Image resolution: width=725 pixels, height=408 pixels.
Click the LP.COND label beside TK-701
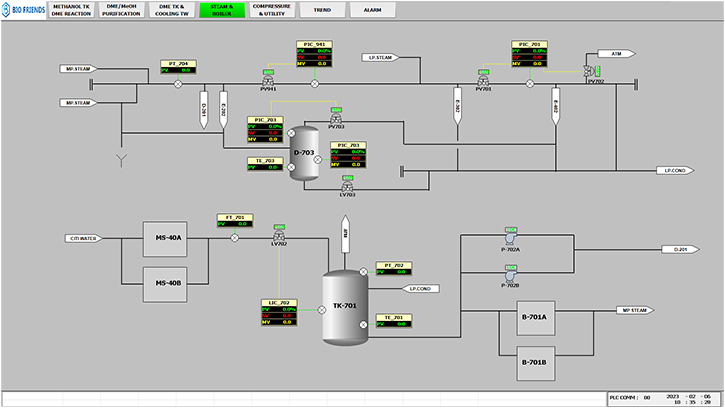[419, 289]
